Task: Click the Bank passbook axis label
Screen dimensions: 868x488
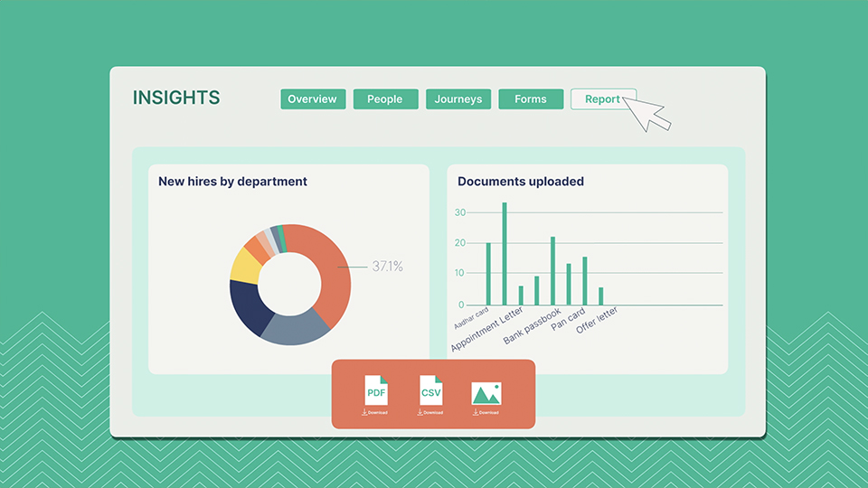Action: pos(533,327)
